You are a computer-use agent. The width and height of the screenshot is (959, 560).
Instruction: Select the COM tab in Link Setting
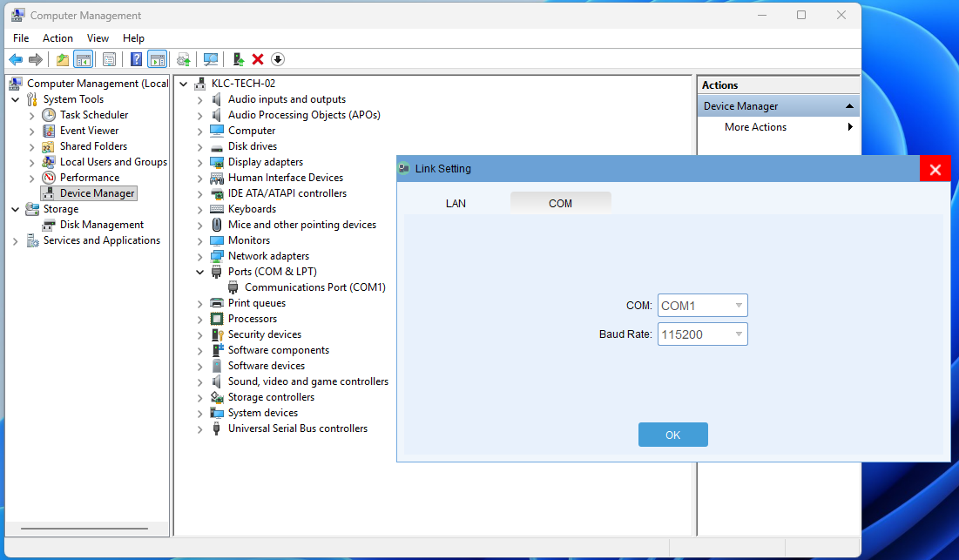561,203
